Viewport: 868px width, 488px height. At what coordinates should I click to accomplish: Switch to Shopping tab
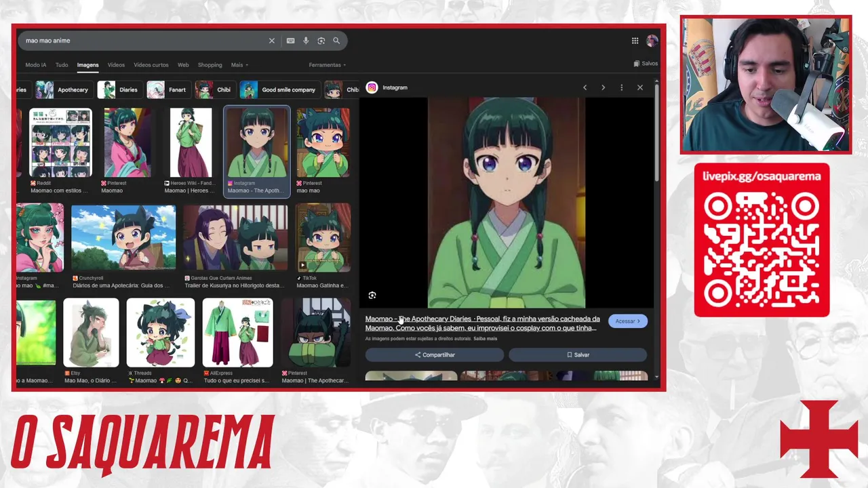(210, 65)
